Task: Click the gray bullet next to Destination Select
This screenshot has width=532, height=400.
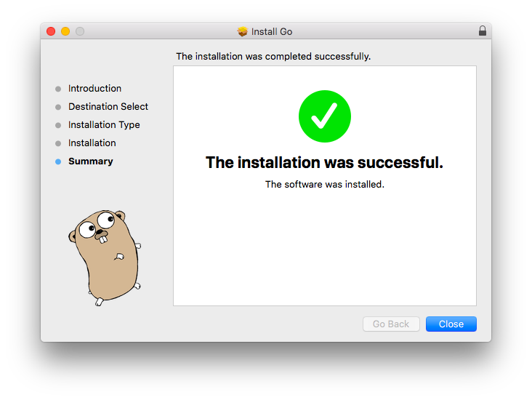Action: pos(58,107)
